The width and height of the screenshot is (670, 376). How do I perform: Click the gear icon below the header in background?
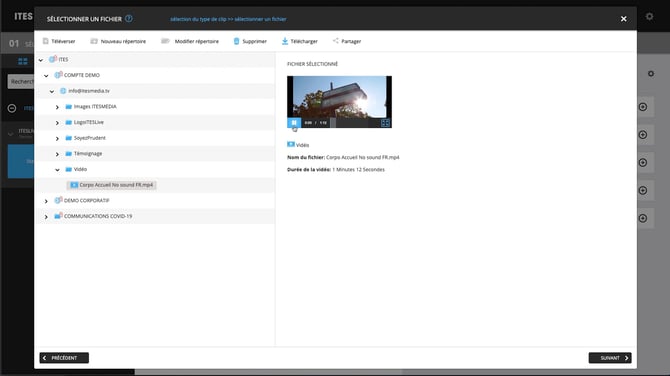click(x=651, y=73)
